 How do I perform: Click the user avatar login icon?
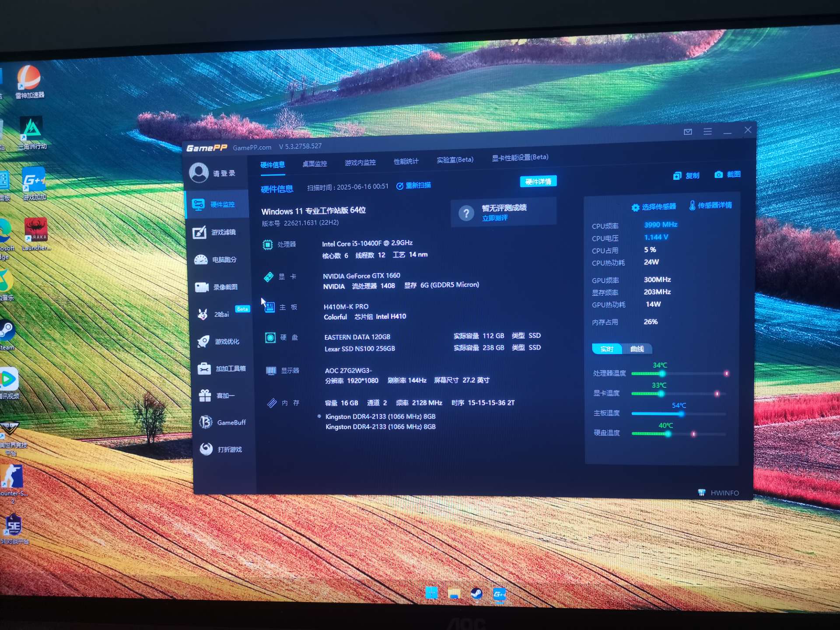click(199, 173)
